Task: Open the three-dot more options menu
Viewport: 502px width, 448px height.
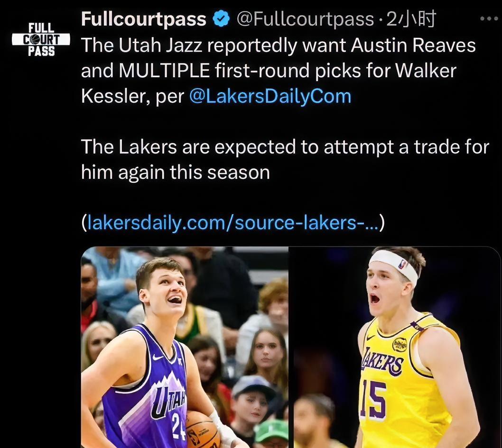Action: 489,19
